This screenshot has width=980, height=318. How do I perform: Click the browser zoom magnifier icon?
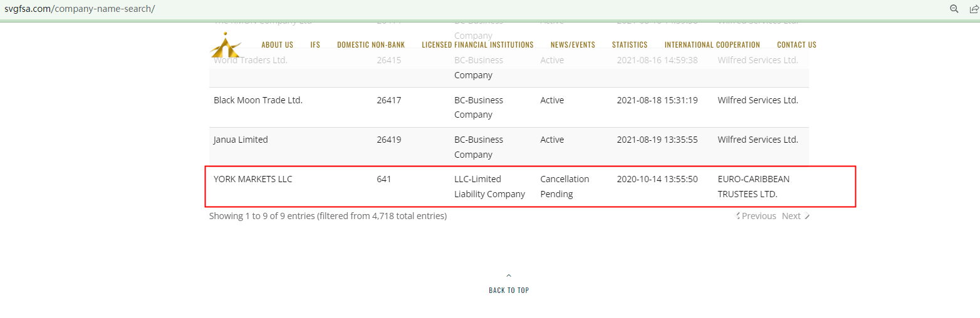954,9
